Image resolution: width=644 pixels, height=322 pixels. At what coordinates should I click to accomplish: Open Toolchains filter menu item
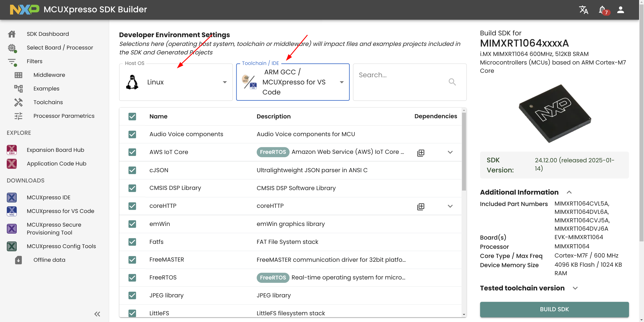48,102
